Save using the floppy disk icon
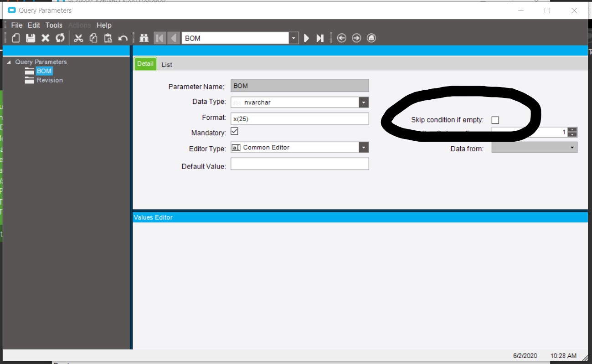Image resolution: width=592 pixels, height=364 pixels. tap(31, 38)
